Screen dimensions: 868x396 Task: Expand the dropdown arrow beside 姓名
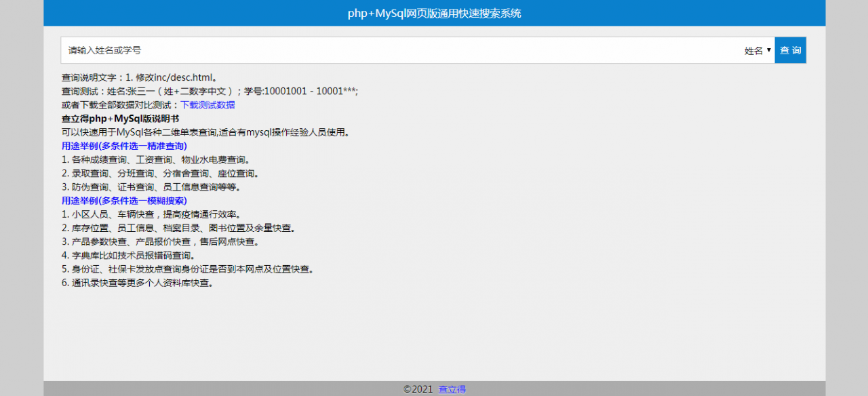coord(768,49)
